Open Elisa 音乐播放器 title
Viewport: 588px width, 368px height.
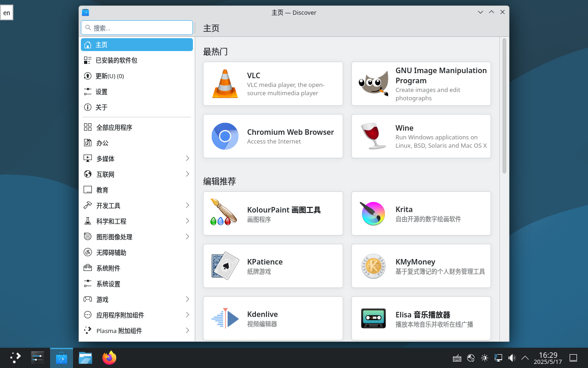[x=423, y=315]
